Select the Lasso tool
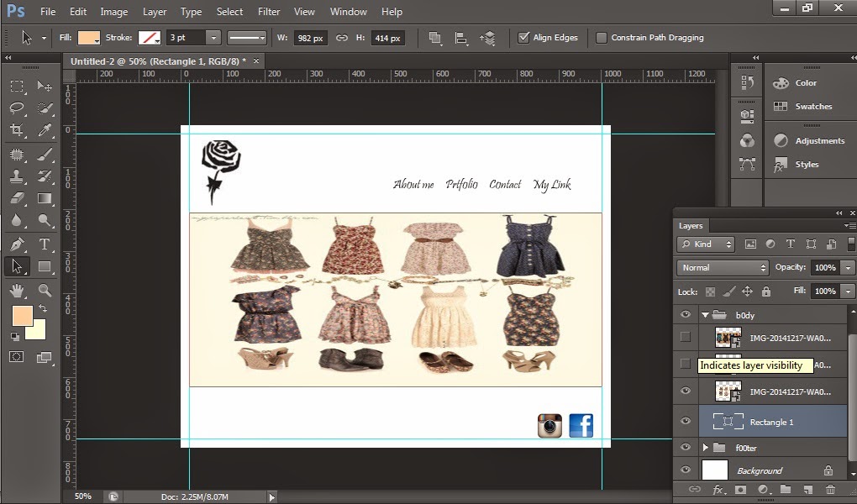857x504 pixels. click(x=17, y=108)
